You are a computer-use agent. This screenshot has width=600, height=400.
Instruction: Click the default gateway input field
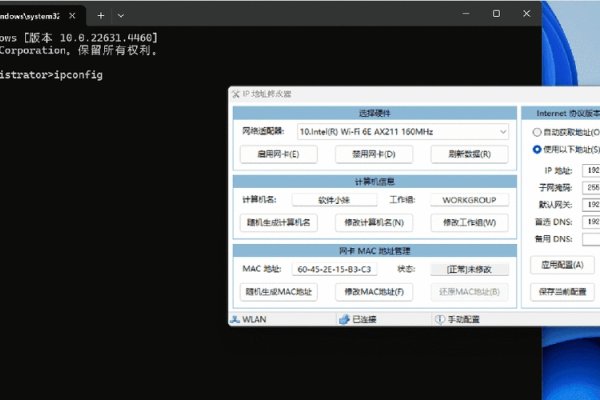pos(591,205)
